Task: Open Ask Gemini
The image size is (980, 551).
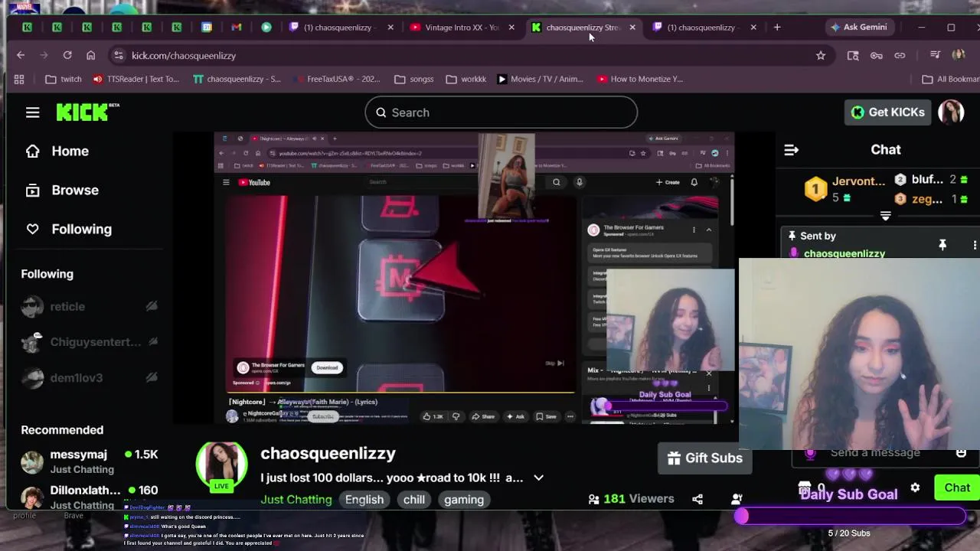Action: (x=858, y=27)
